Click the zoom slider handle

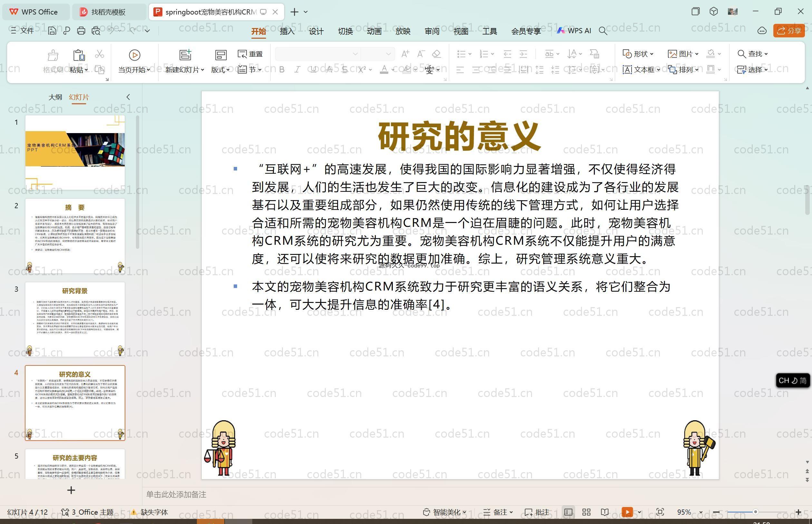(x=756, y=512)
